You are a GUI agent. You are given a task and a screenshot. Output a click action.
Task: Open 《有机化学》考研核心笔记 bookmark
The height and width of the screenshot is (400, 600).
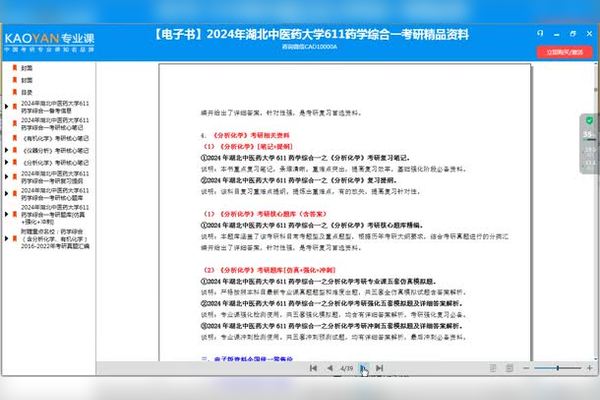[55, 138]
